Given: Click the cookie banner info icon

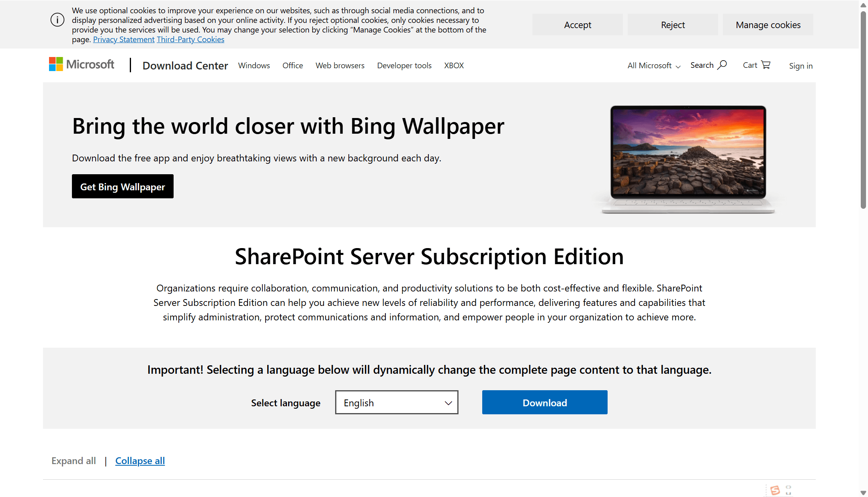Looking at the screenshot, I should tap(57, 20).
